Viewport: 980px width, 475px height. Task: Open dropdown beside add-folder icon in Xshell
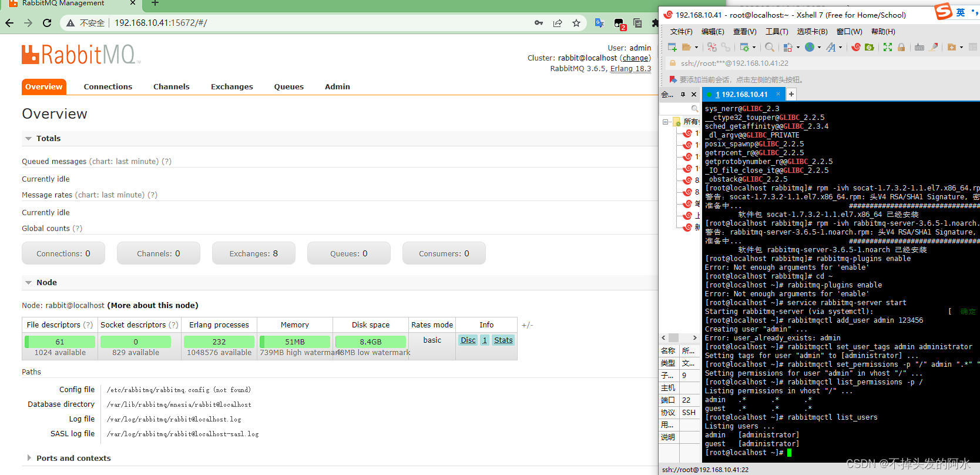[x=961, y=48]
